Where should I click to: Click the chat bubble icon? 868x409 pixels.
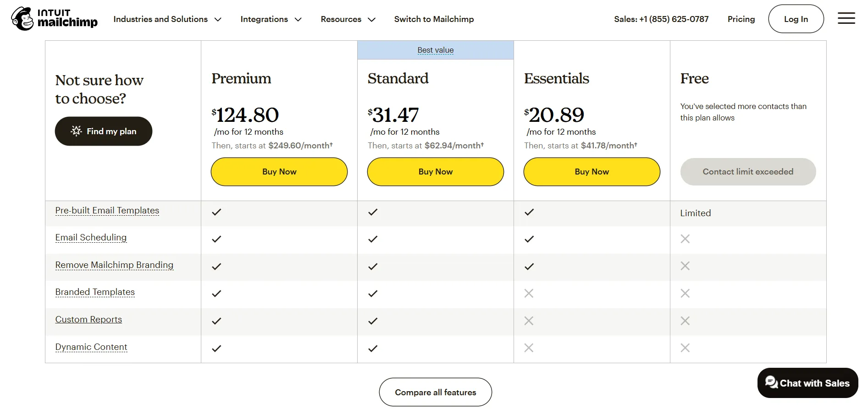(771, 382)
